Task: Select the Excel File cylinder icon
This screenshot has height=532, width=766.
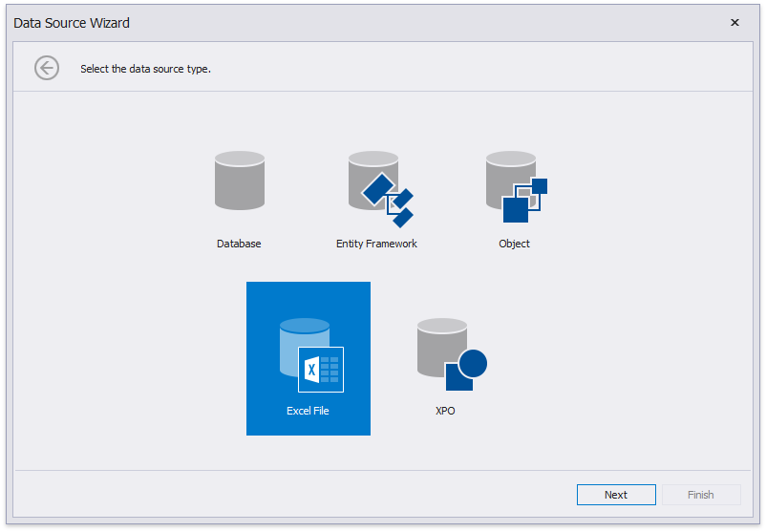Action: (304, 346)
